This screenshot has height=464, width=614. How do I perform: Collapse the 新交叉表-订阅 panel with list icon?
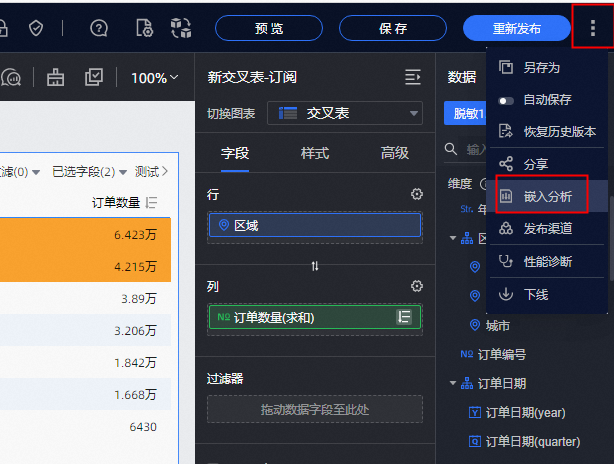(412, 77)
